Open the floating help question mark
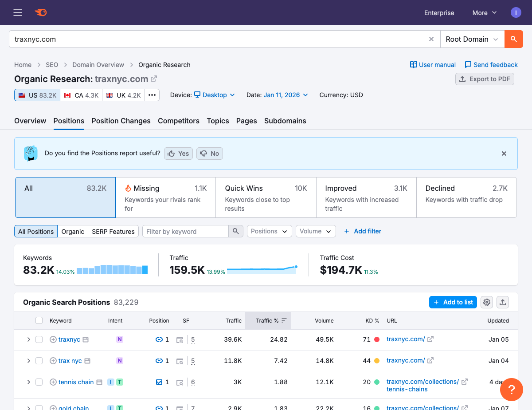The height and width of the screenshot is (410, 532). coord(512,390)
